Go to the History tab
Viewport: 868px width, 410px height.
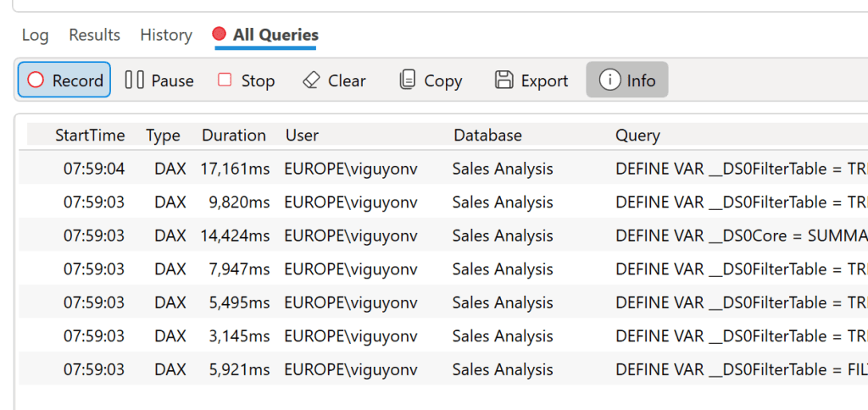click(166, 35)
